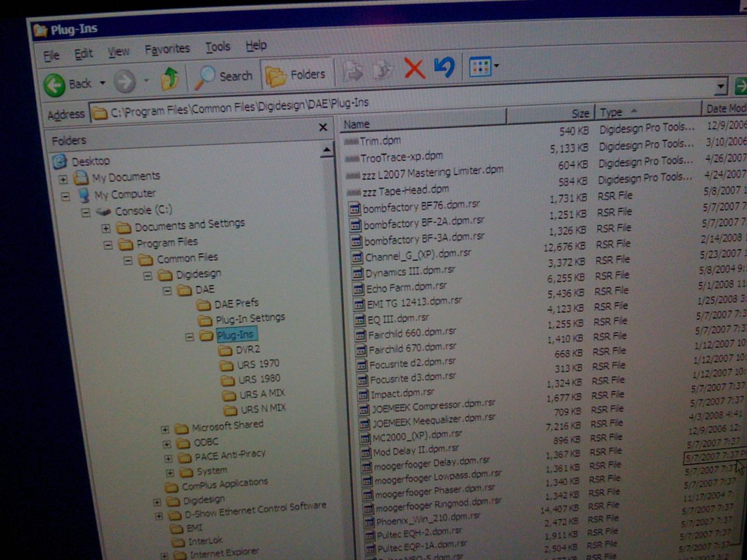Click the TrooTrace-xp.dpm file icon

tap(352, 159)
